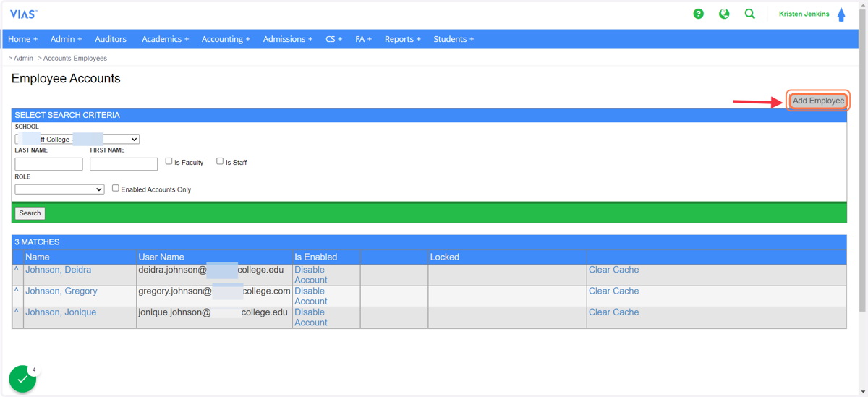Disable account for gregory.johnson
The image size is (868, 397).
pyautogui.click(x=311, y=296)
